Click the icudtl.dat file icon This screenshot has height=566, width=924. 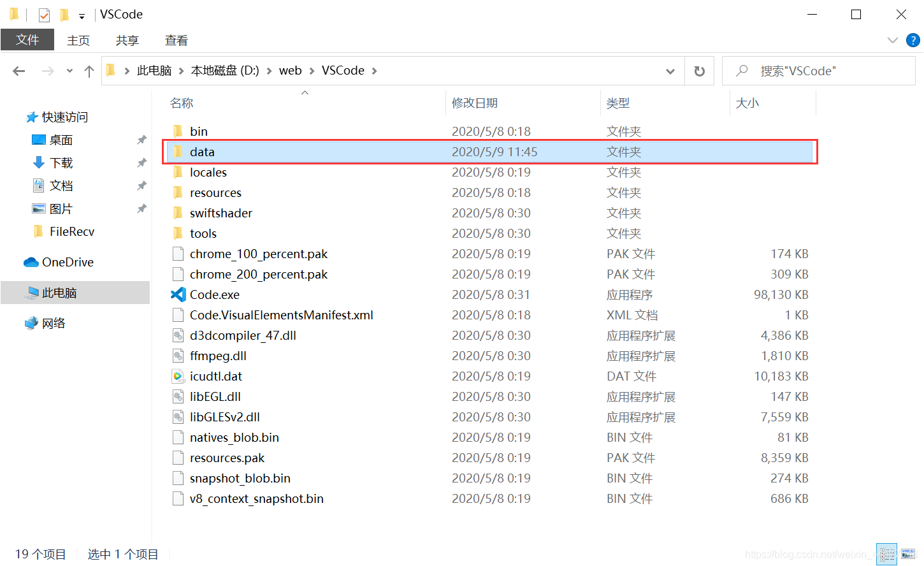pos(178,376)
